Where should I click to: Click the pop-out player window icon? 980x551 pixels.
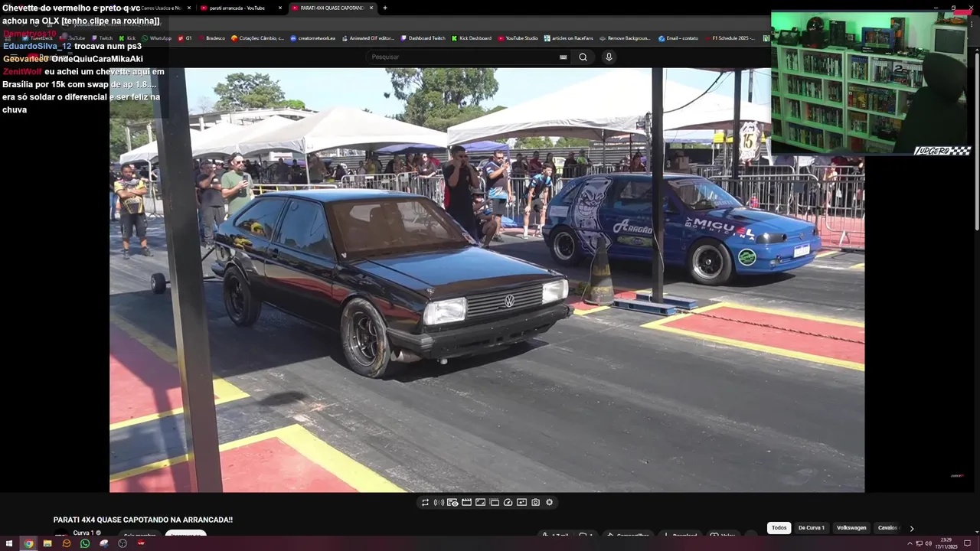point(494,503)
